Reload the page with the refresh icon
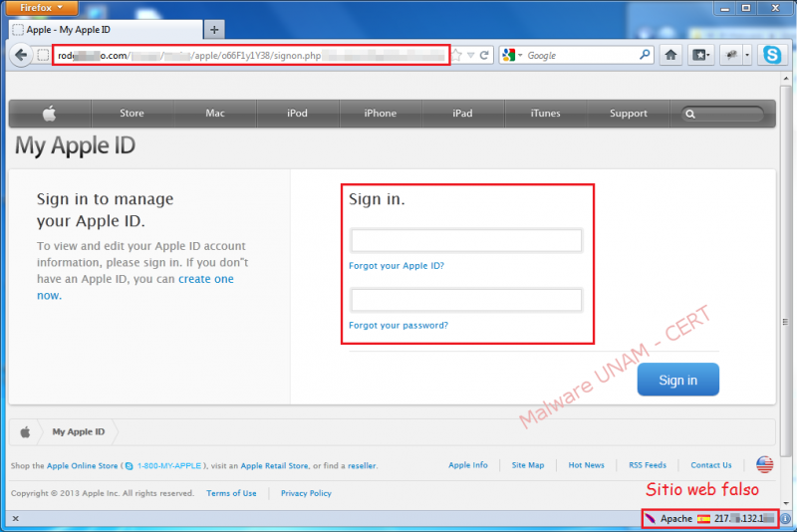Screen dimensions: 797x532 (484, 55)
